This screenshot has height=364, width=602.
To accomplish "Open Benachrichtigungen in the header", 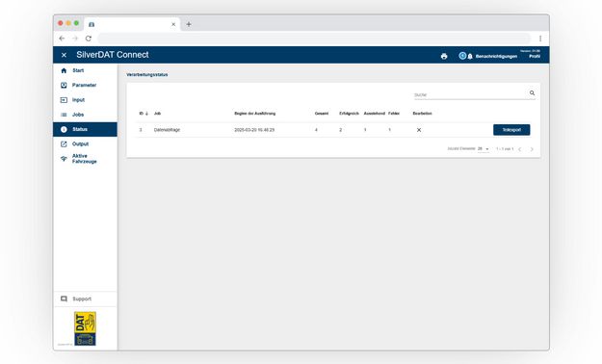I will tap(496, 57).
